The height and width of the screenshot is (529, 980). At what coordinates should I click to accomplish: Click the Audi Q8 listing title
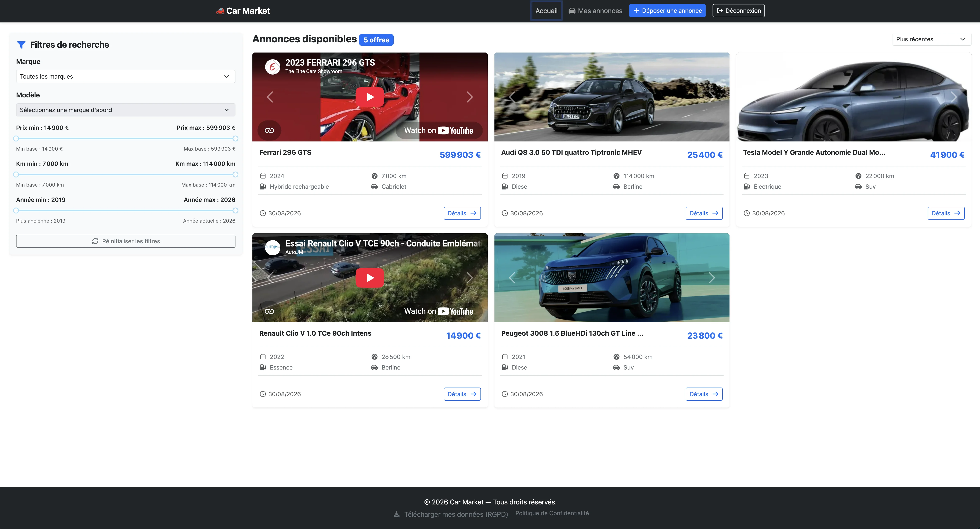click(571, 152)
